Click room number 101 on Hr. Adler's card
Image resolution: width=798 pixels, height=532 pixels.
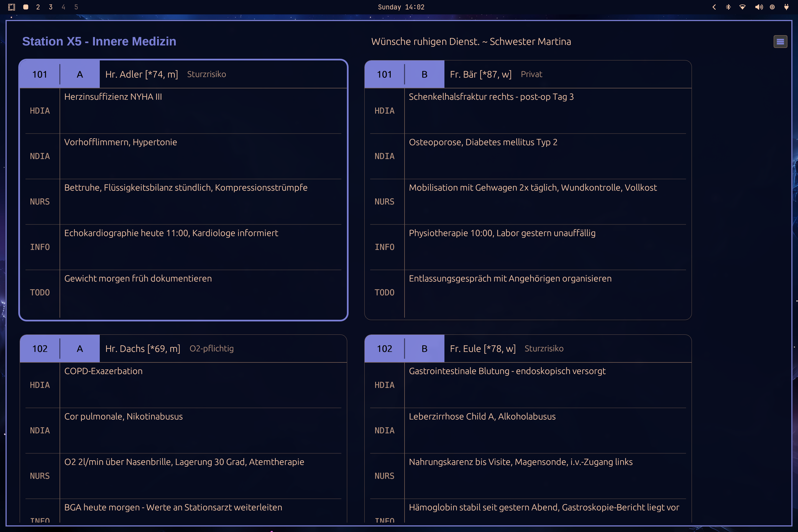point(40,74)
